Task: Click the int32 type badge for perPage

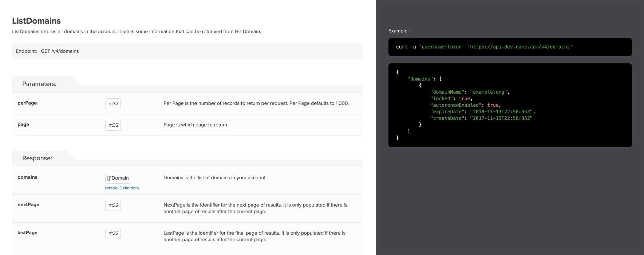Action: coord(113,103)
